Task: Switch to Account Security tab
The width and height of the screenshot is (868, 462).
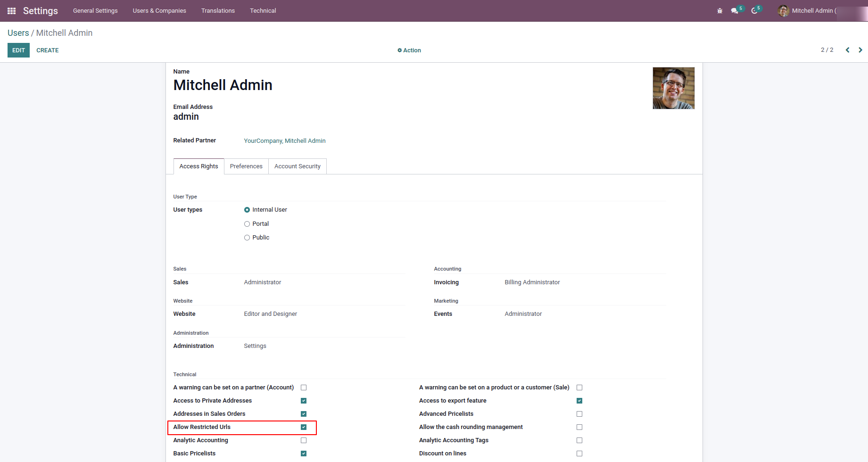Action: [x=298, y=166]
